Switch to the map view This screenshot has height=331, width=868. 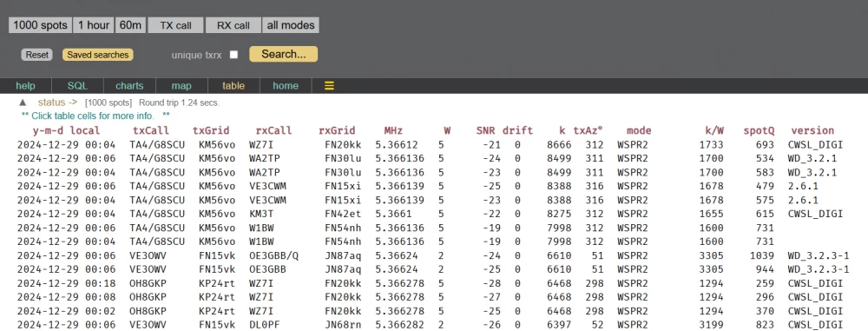coord(181,86)
